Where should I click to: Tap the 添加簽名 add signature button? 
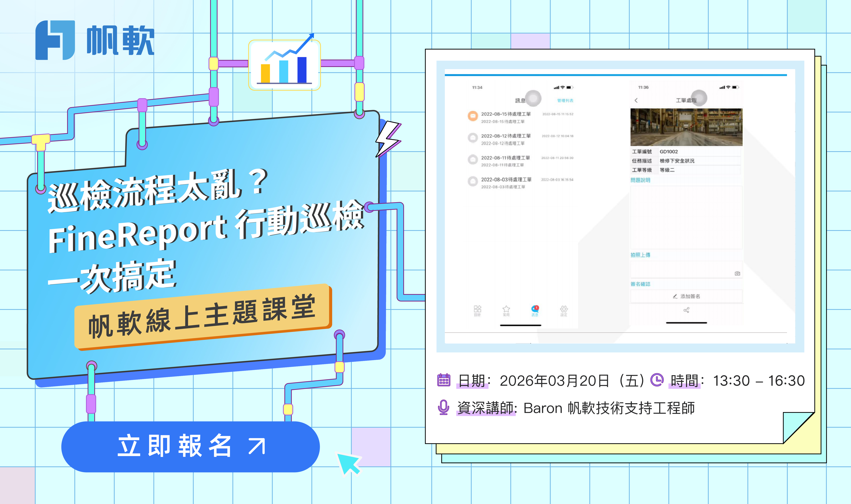click(686, 296)
